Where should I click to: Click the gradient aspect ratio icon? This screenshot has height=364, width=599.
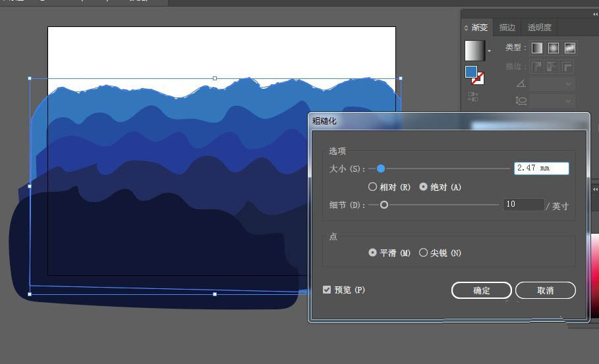521,101
